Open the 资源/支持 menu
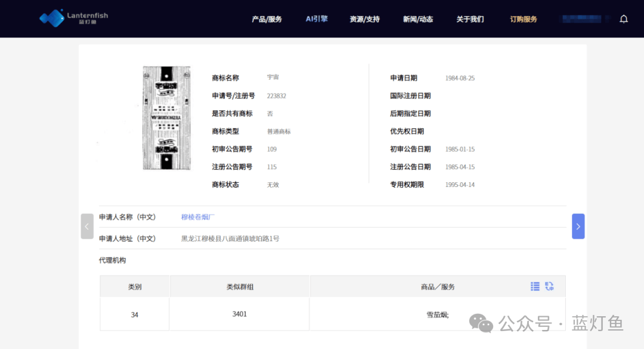Screen dimensions: 644x349 (364, 19)
